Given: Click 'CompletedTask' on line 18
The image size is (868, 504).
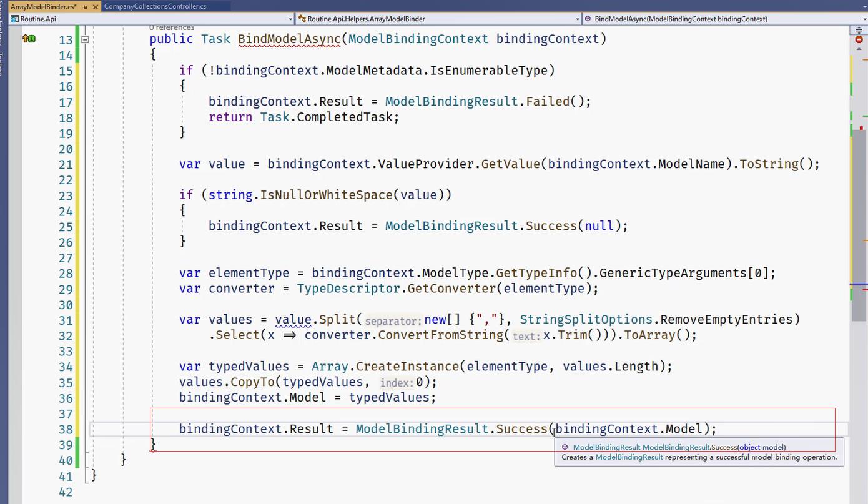Looking at the screenshot, I should tap(345, 117).
